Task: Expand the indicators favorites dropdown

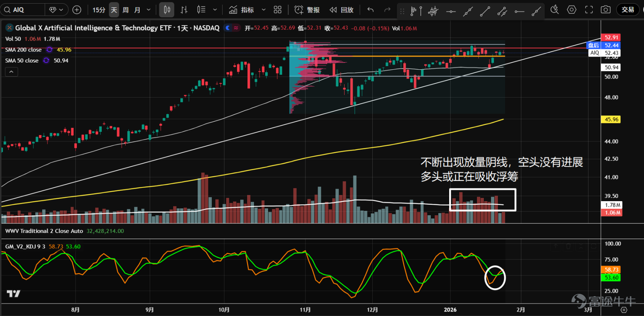Action: click(x=264, y=10)
